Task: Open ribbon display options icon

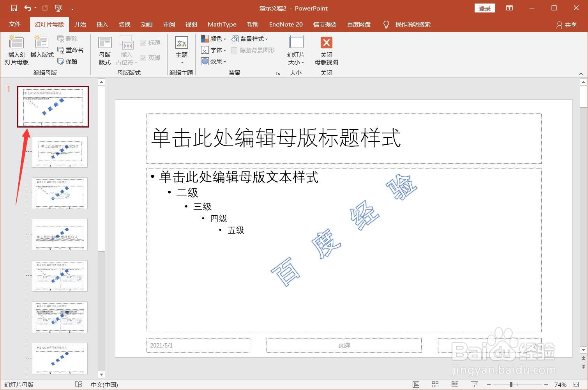Action: point(509,8)
